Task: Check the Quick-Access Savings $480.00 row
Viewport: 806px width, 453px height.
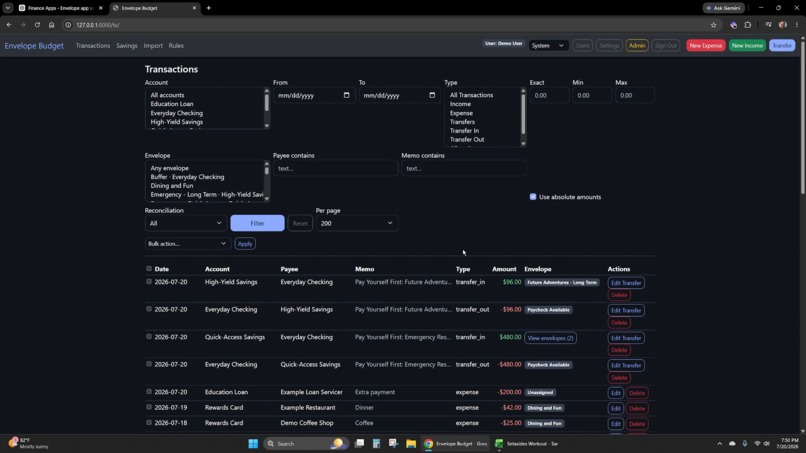Action: (x=149, y=336)
